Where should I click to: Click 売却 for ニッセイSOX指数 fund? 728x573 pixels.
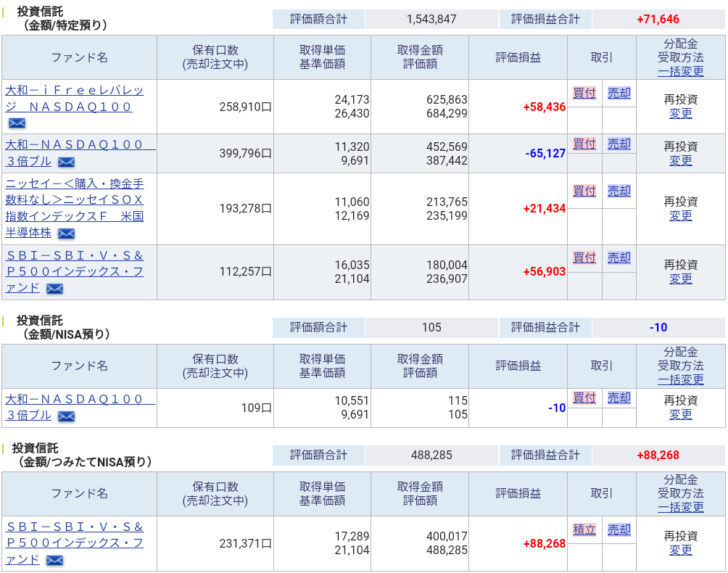619,191
